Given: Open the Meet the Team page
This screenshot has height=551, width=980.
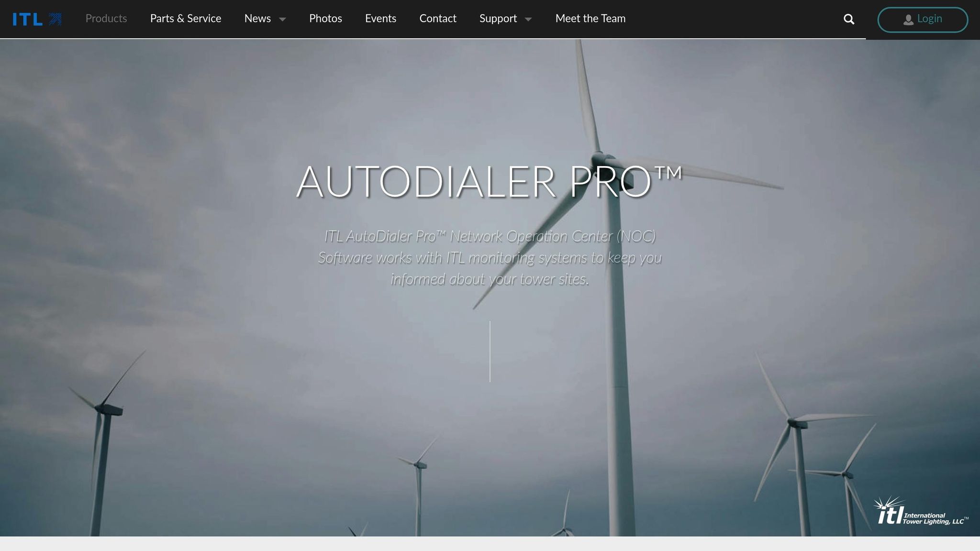Looking at the screenshot, I should point(590,19).
